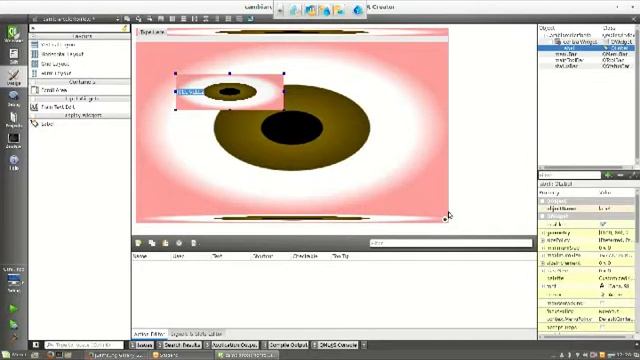Click Lay Out Horizontally toolbar icon
This screenshot has height=360, width=640.
pyautogui.click(x=172, y=19)
